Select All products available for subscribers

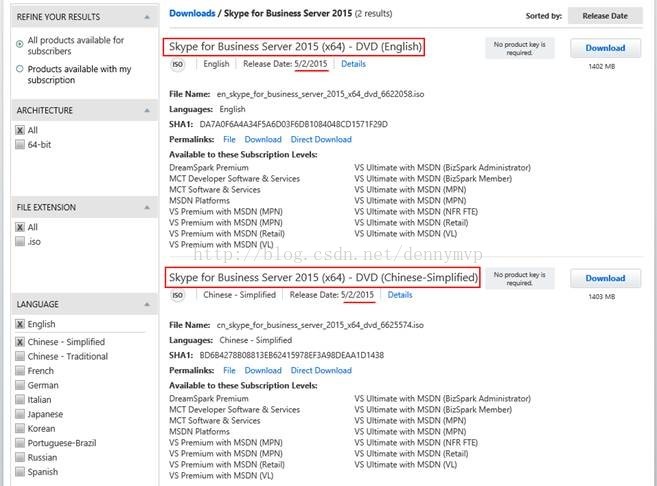point(19,44)
